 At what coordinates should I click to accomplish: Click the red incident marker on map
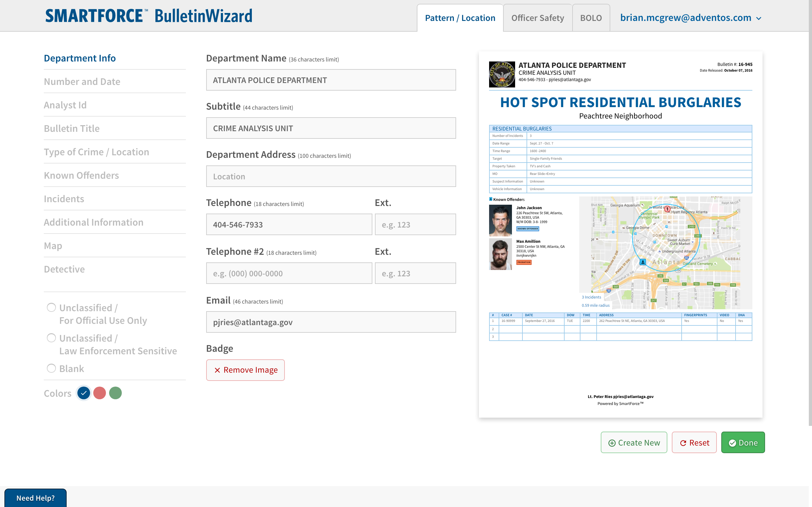tap(667, 209)
